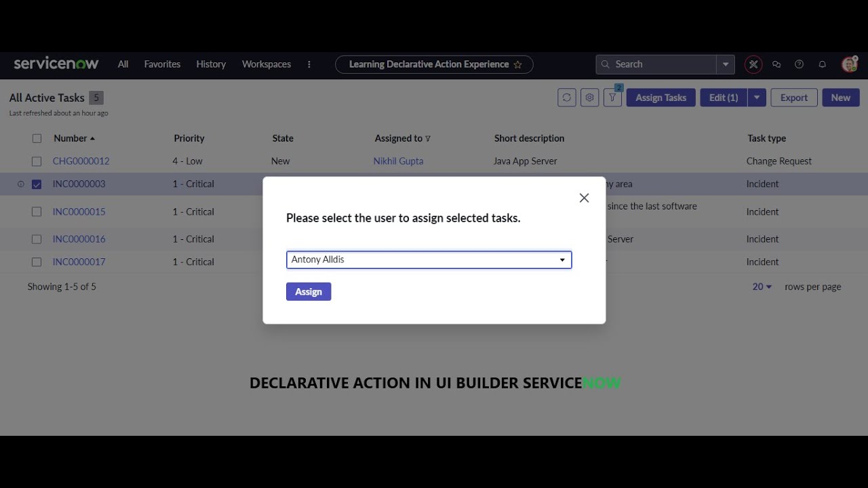Click the info icon beside INC0000003
Viewport: 868px width, 488px height.
[20, 184]
